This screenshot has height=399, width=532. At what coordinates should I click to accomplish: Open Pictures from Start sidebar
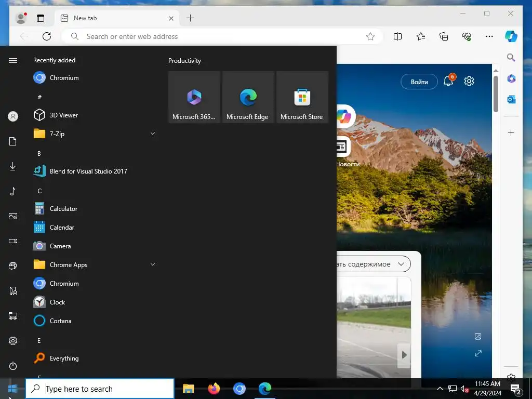13,216
